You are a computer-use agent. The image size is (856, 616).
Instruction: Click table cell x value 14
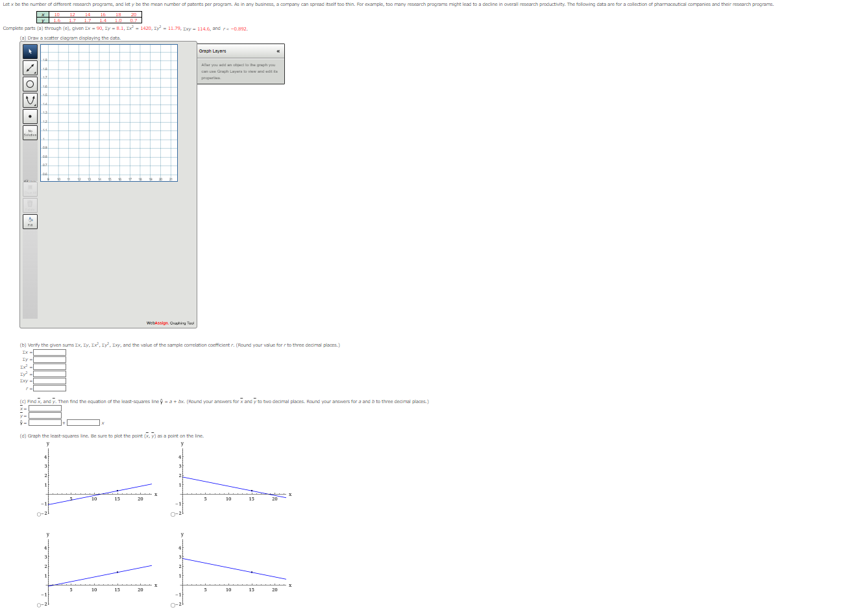point(88,14)
